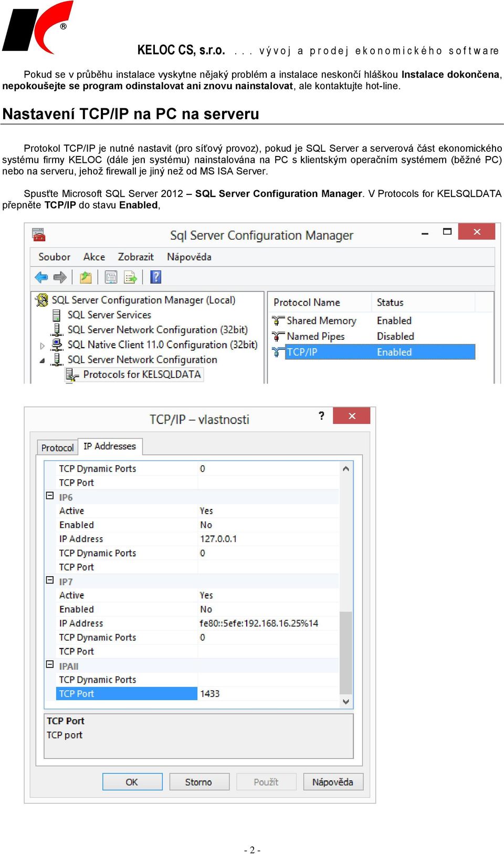Click the Back arrow toolbar icon
This screenshot has height=854, width=504.
coord(41,277)
